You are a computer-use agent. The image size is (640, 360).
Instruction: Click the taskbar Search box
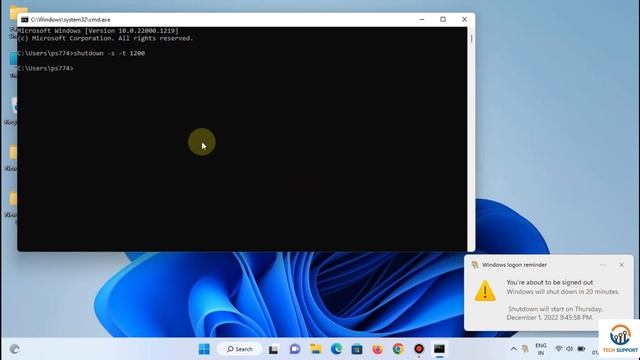pos(240,349)
